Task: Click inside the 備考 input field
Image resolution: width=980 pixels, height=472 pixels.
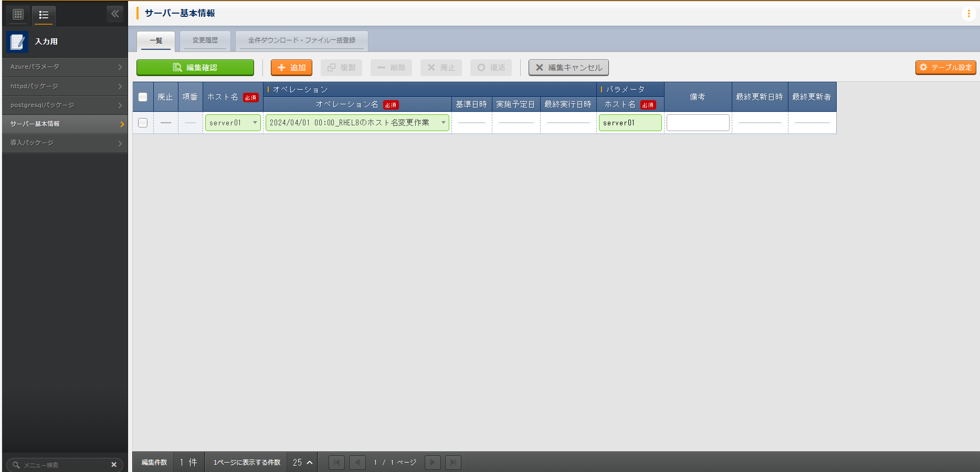Action: [x=698, y=122]
